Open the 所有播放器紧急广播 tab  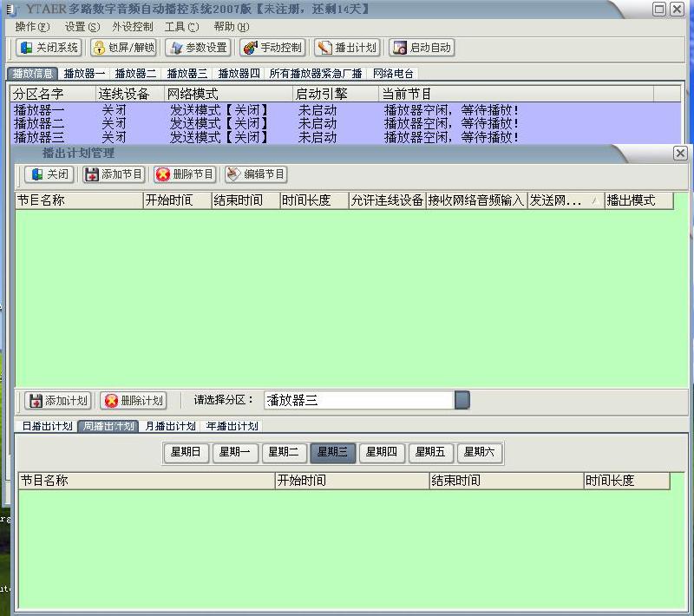pos(316,74)
